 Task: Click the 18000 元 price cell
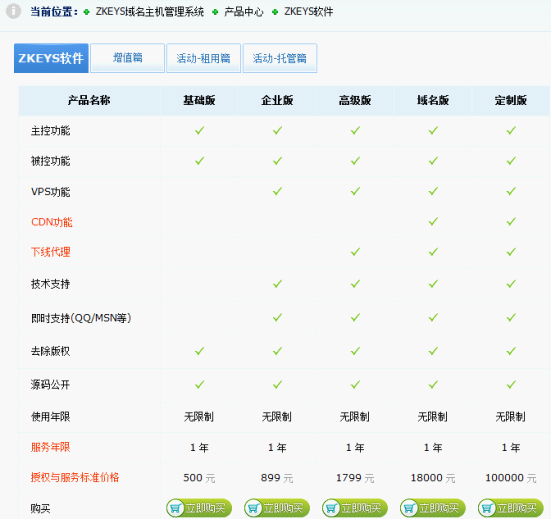click(x=433, y=478)
